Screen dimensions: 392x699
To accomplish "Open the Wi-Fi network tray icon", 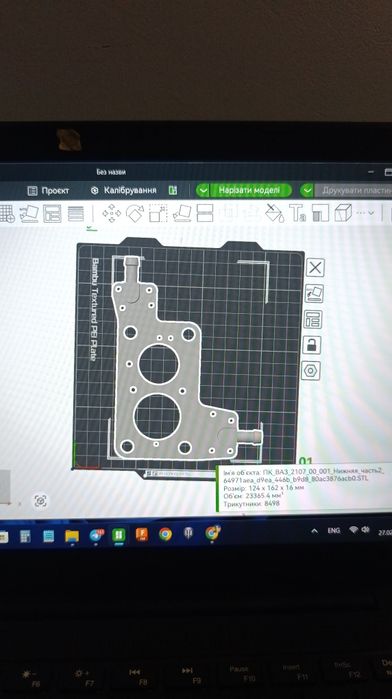I will (354, 530).
